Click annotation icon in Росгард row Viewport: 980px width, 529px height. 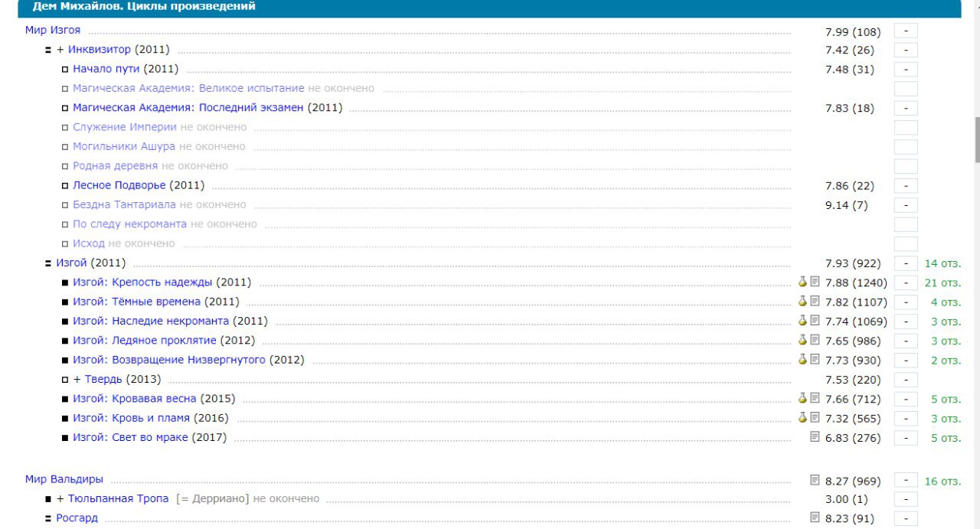815,518
